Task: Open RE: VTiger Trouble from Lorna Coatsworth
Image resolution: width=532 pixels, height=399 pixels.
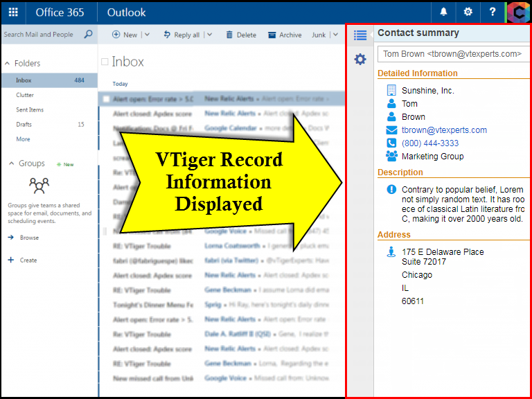Action: coord(221,246)
